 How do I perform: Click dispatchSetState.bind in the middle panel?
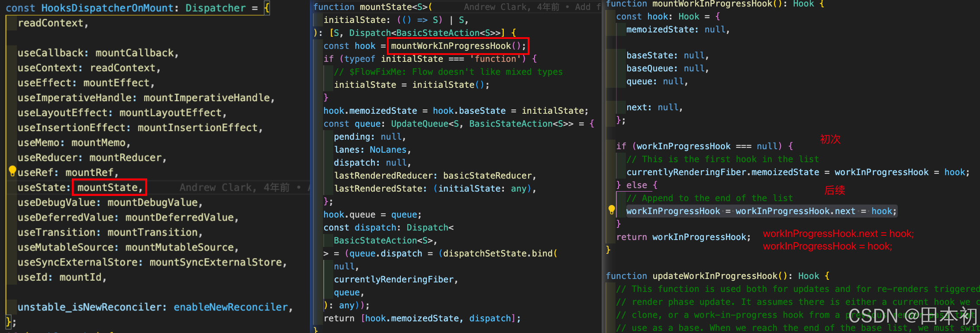497,253
